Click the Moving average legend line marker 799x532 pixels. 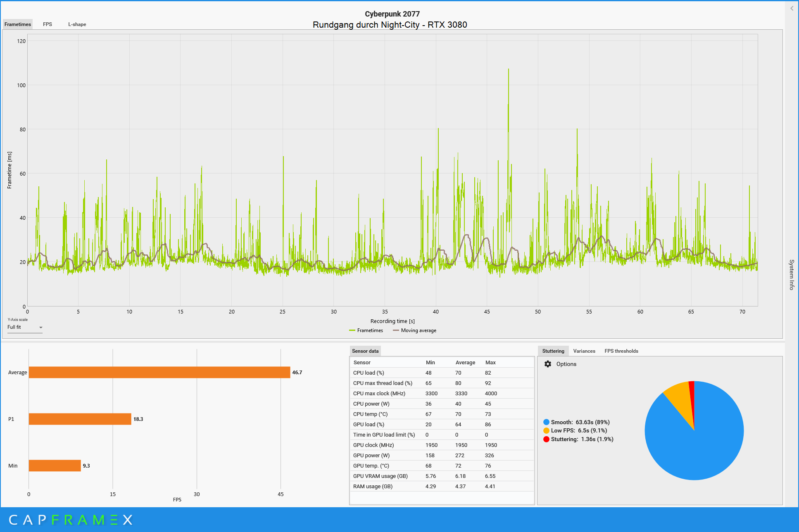tap(396, 330)
